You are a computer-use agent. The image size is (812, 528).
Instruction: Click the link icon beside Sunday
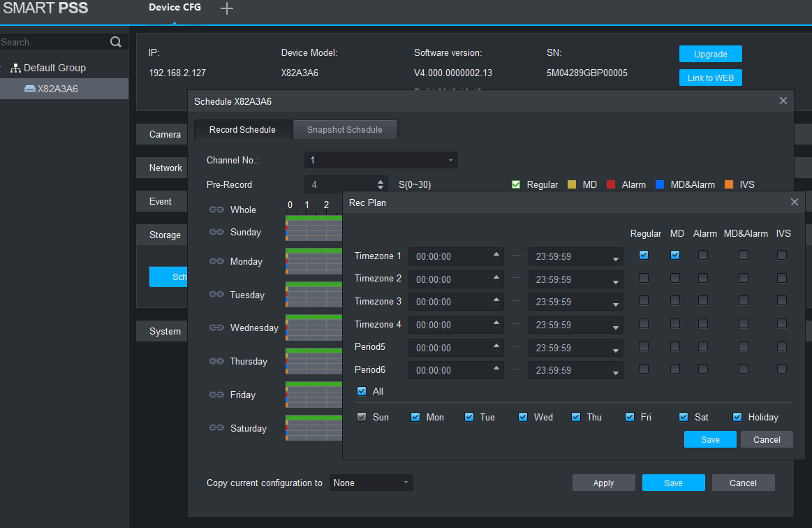tap(216, 232)
